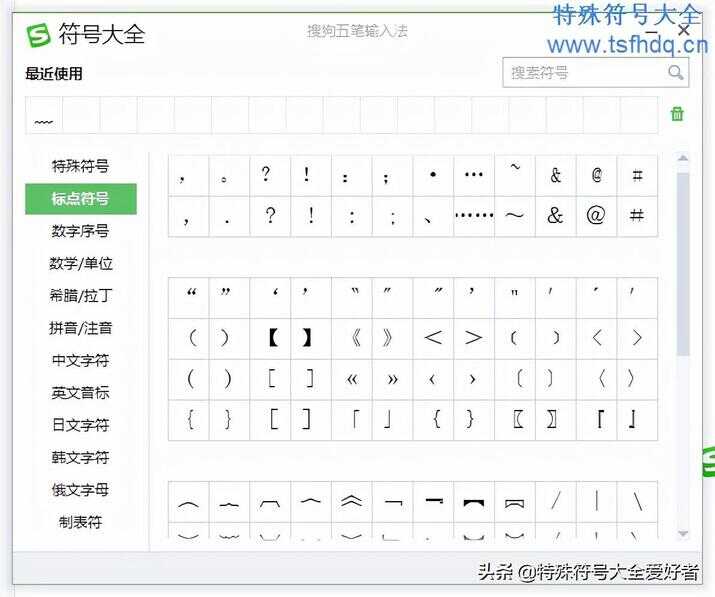Pick the recently used tilde symbol
The width and height of the screenshot is (715, 597).
point(44,121)
